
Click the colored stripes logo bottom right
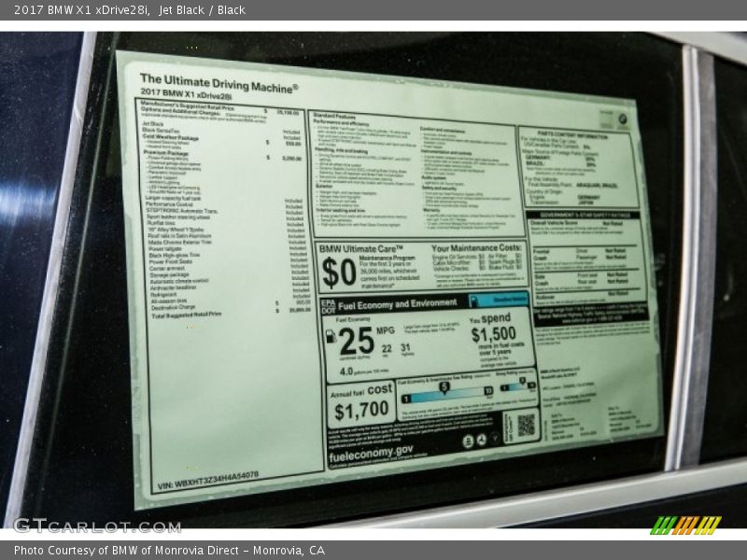pos(685,525)
